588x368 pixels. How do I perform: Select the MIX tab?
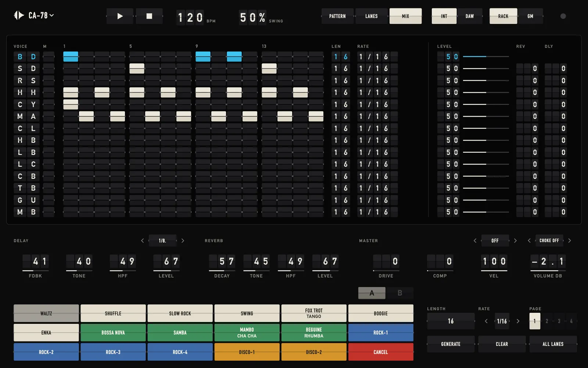coord(405,16)
